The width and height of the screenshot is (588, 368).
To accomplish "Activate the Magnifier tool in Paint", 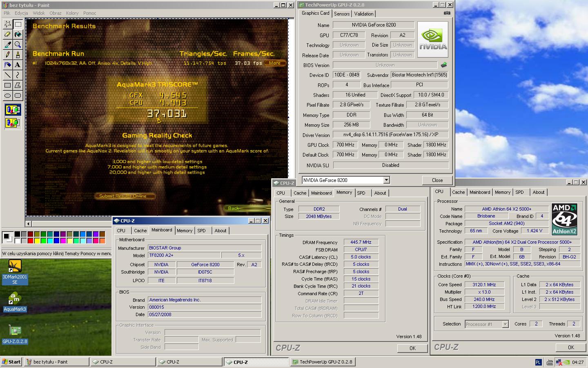I will coord(18,45).
